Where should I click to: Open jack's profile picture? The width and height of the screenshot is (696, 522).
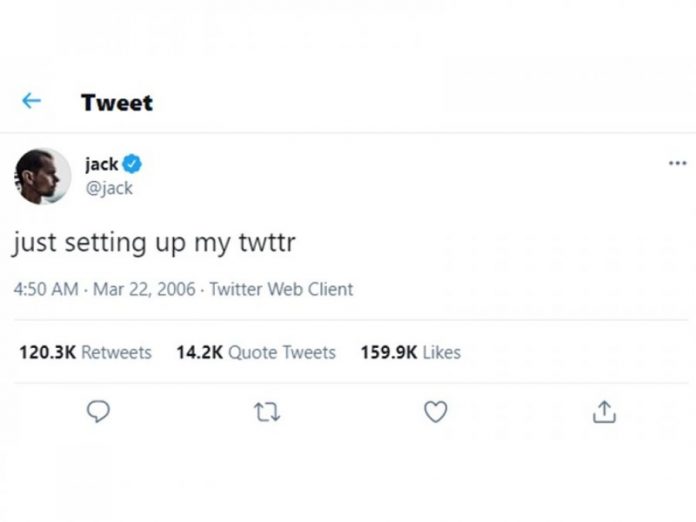[43, 176]
